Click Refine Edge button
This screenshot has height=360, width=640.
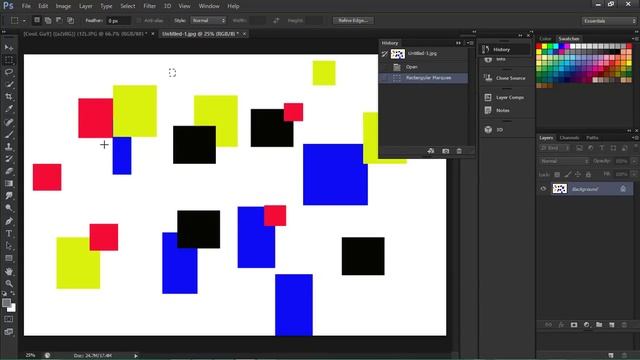click(353, 20)
